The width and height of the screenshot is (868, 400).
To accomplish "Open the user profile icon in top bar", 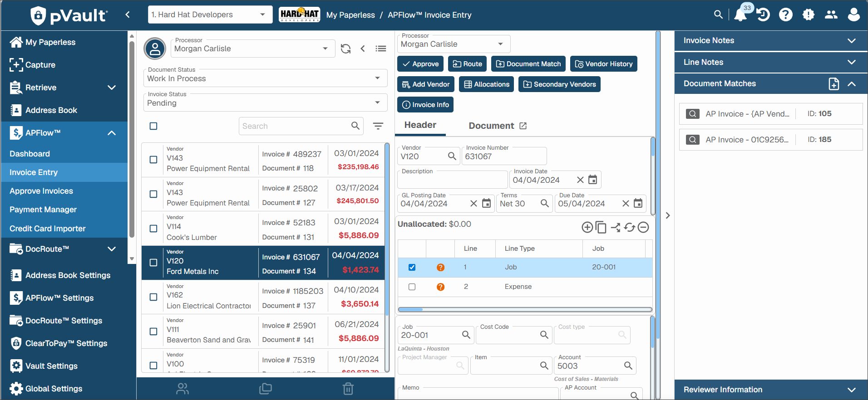I will (x=854, y=15).
